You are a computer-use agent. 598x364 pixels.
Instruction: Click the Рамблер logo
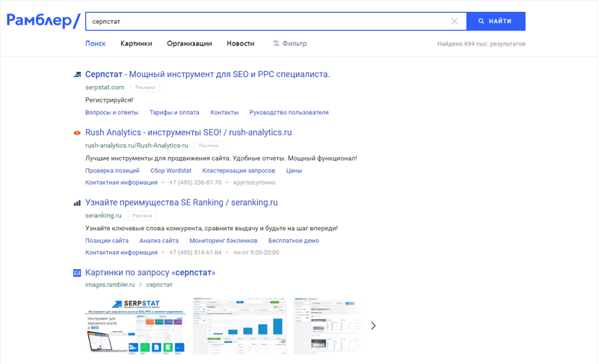43,21
